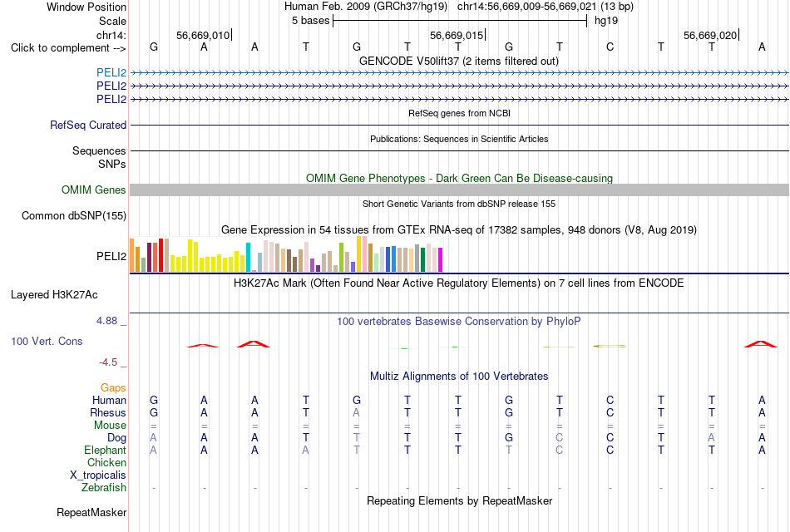Click the "Gene Expression in 54 tissues" GTEx title
The height and width of the screenshot is (532, 790).
tap(459, 230)
